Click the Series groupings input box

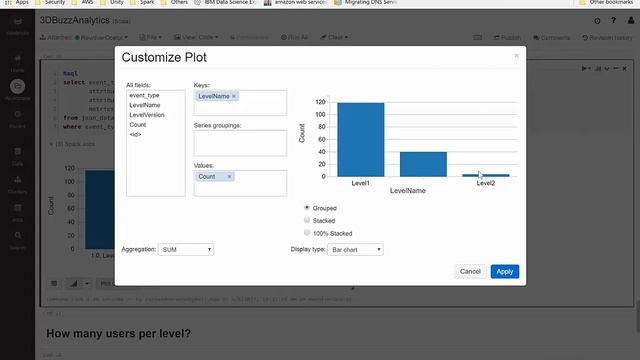[x=240, y=143]
